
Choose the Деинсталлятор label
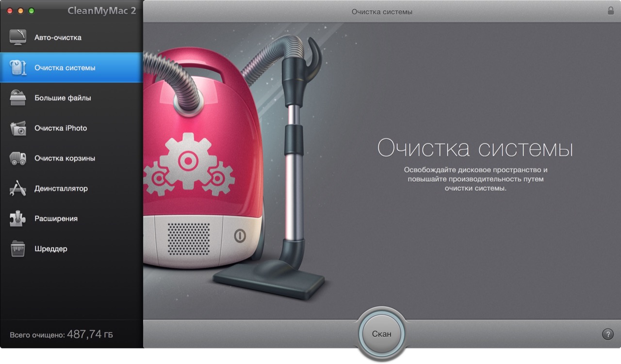(61, 189)
